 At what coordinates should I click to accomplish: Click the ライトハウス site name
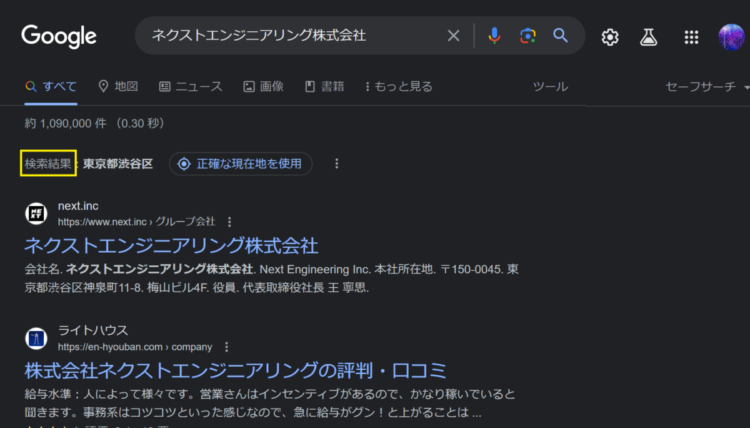coord(93,330)
